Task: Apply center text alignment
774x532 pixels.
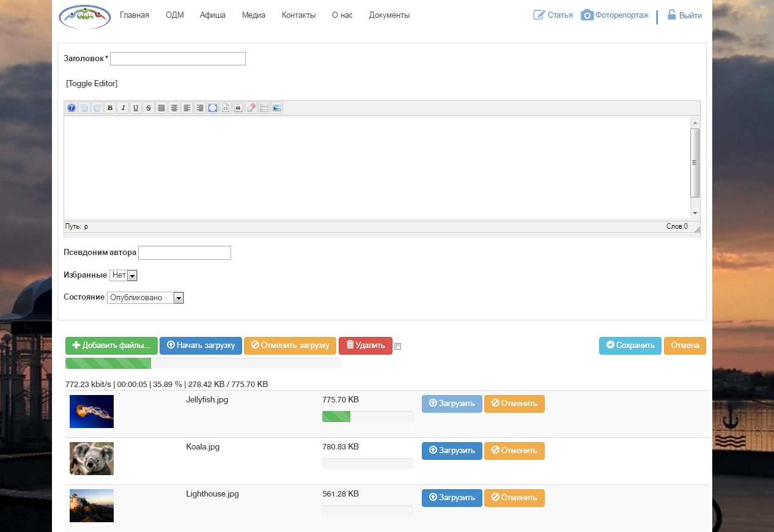Action: click(174, 108)
